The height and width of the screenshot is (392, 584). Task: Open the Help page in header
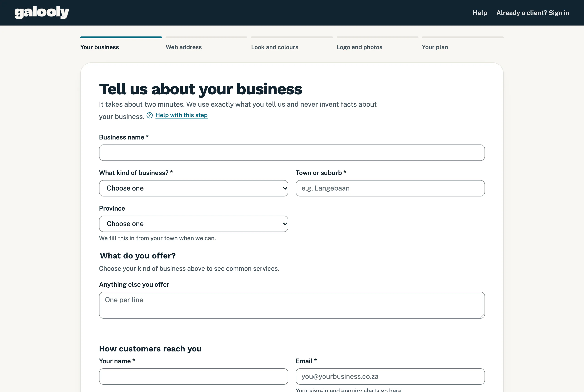click(480, 13)
